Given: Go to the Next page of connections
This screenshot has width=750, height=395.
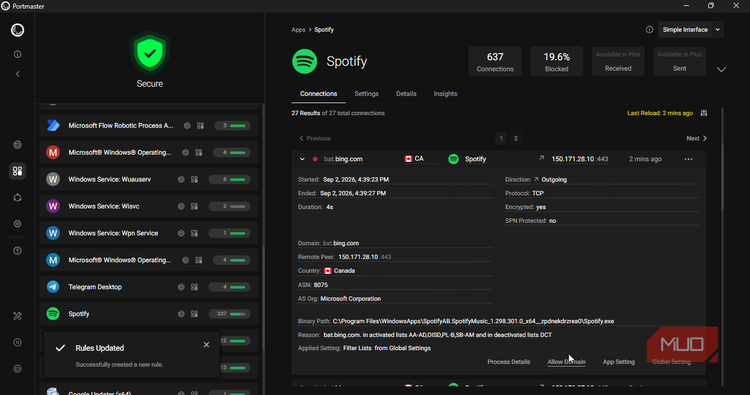Looking at the screenshot, I should [x=696, y=138].
